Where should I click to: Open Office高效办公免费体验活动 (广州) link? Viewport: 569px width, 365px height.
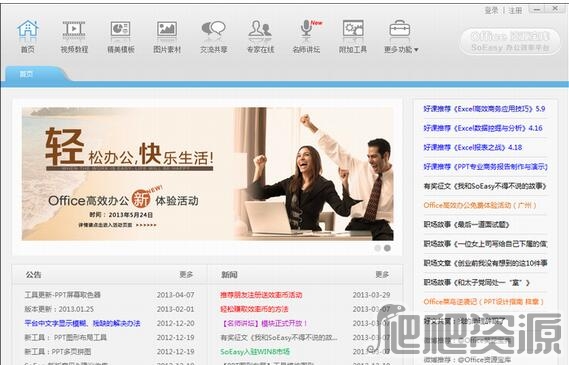pos(479,205)
